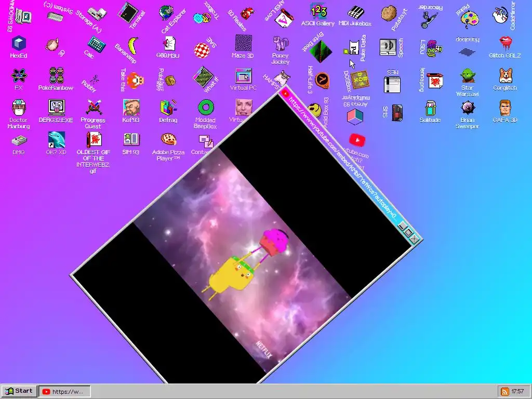Launch the Byte Beat icon
The image size is (532, 399).
(320, 51)
